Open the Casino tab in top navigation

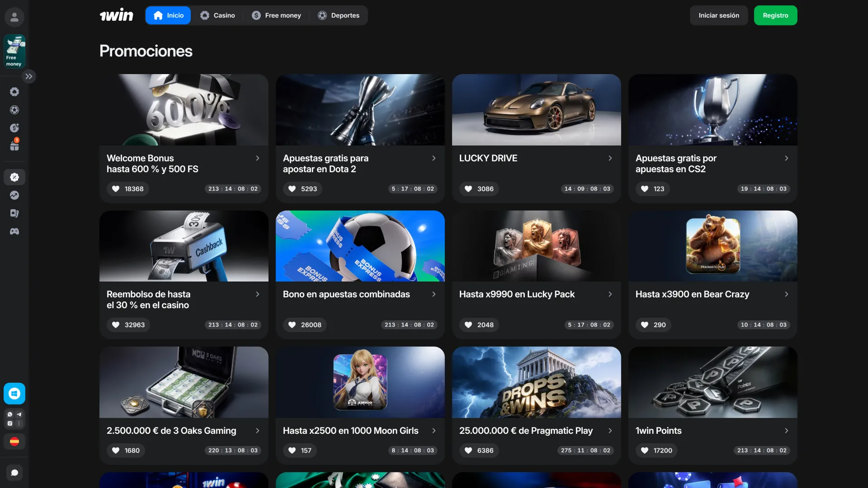(218, 15)
